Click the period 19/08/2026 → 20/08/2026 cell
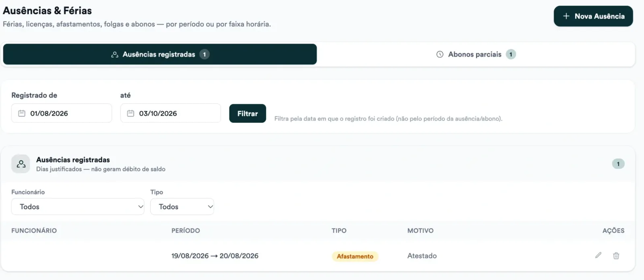This screenshot has width=644, height=280. click(x=215, y=256)
